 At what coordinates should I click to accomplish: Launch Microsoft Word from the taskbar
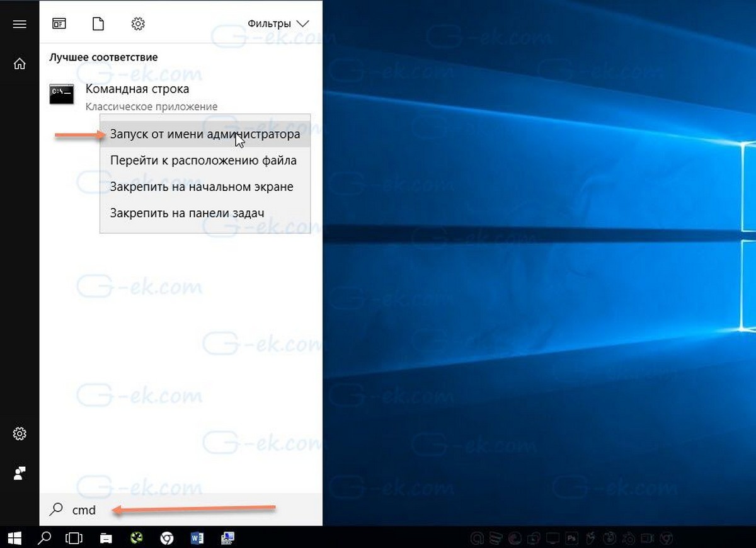pos(197,538)
